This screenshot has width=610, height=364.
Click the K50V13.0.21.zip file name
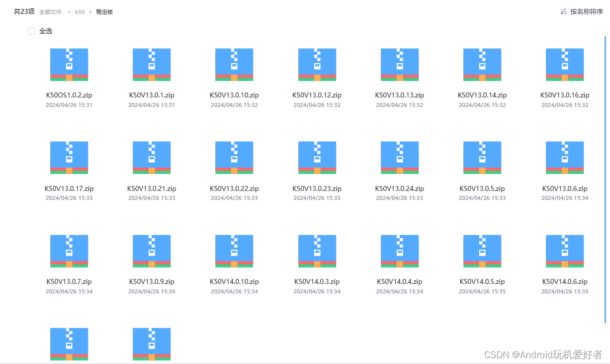tap(152, 188)
